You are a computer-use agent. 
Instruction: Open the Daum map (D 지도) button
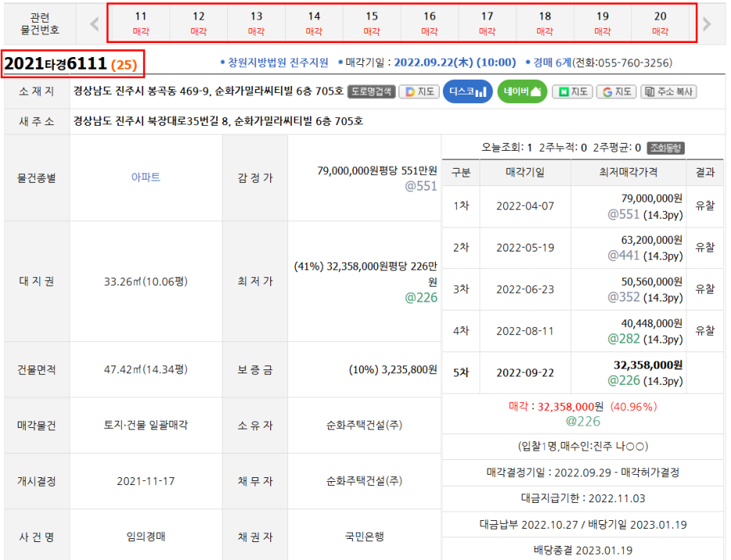click(x=419, y=91)
